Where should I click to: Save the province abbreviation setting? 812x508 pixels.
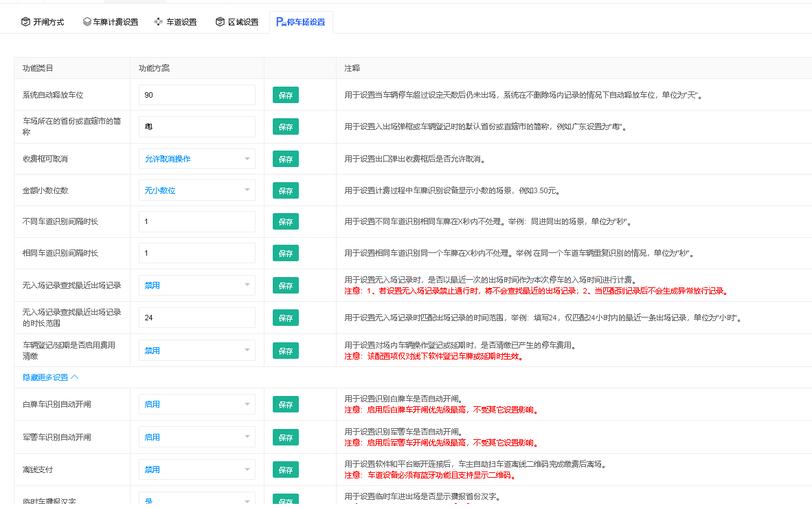(286, 127)
